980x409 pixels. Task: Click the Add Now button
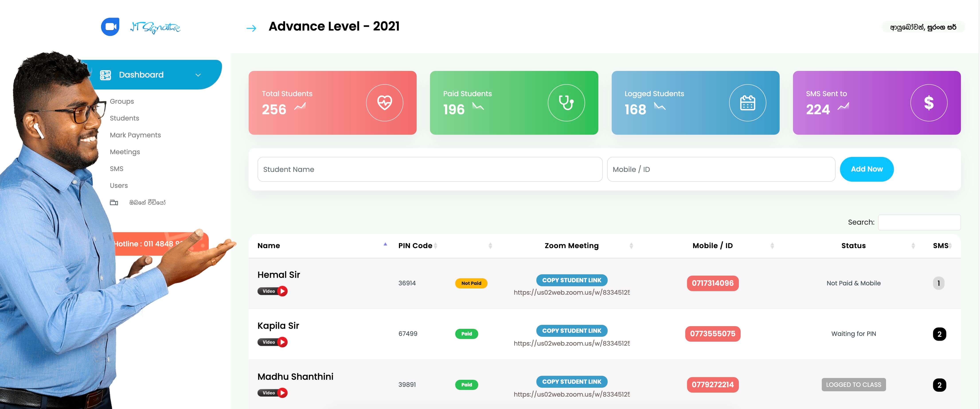(866, 169)
